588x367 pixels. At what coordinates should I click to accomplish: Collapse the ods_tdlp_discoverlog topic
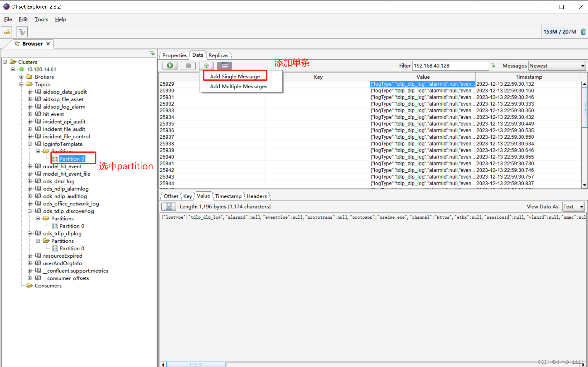pos(30,211)
